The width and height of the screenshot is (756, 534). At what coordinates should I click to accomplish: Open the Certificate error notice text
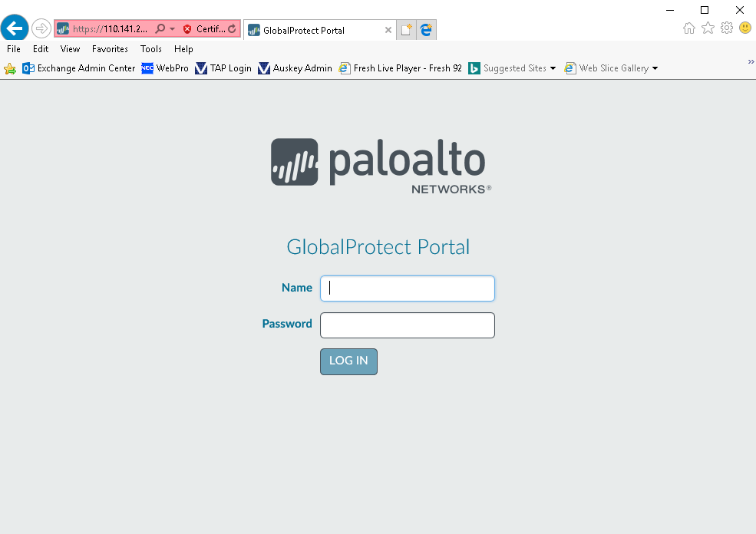point(211,29)
